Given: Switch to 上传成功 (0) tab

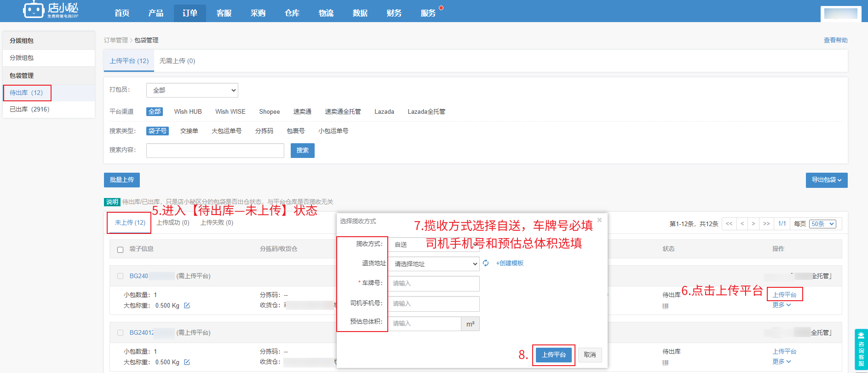Looking at the screenshot, I should click(173, 222).
